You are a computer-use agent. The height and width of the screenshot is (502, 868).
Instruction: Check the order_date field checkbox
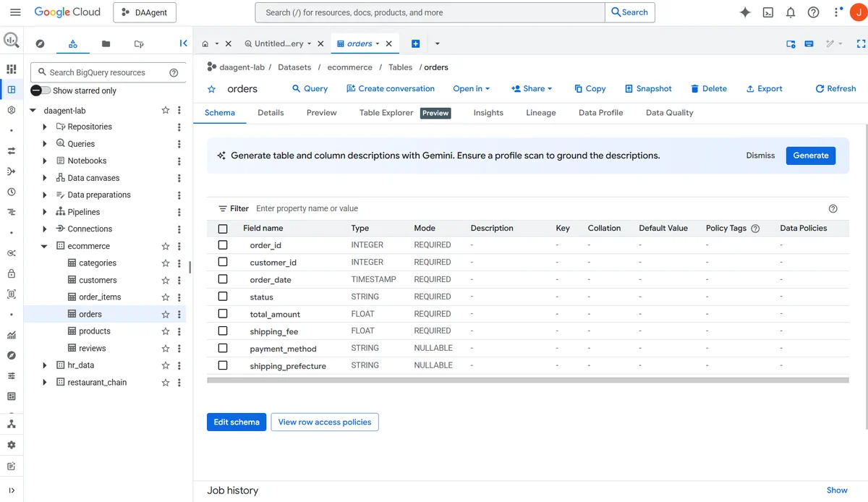point(223,279)
